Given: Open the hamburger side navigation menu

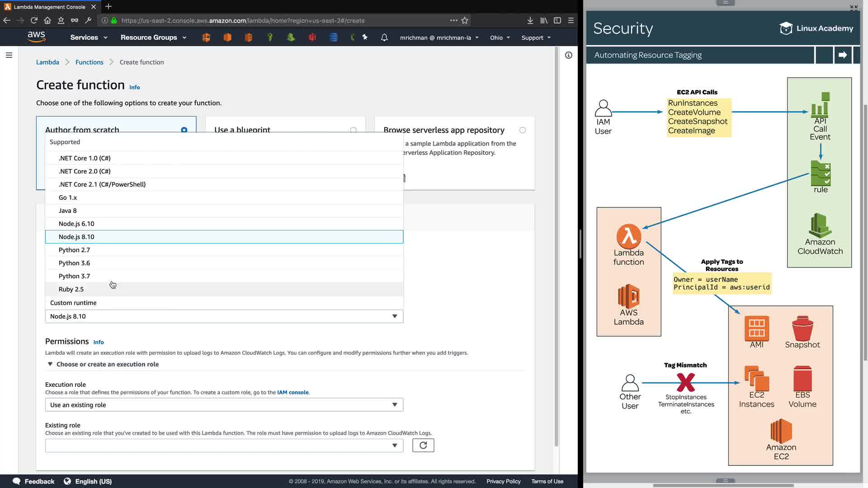Looking at the screenshot, I should click(9, 55).
